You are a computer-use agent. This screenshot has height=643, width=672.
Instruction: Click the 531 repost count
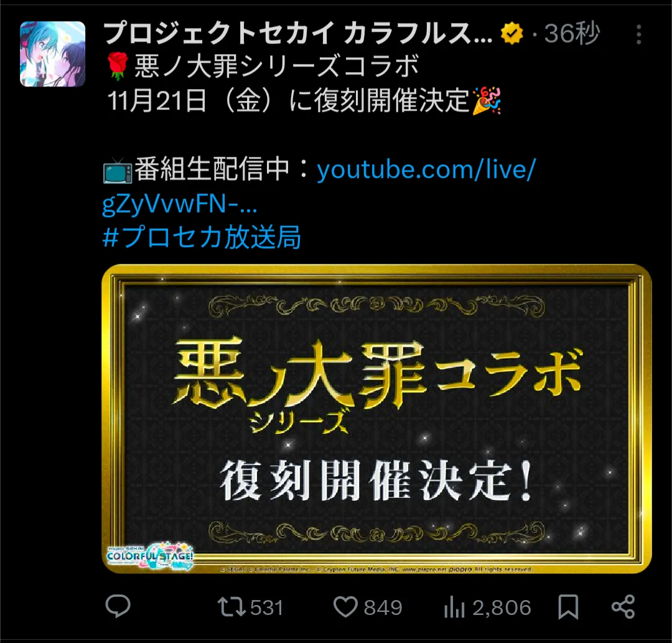pos(266,608)
